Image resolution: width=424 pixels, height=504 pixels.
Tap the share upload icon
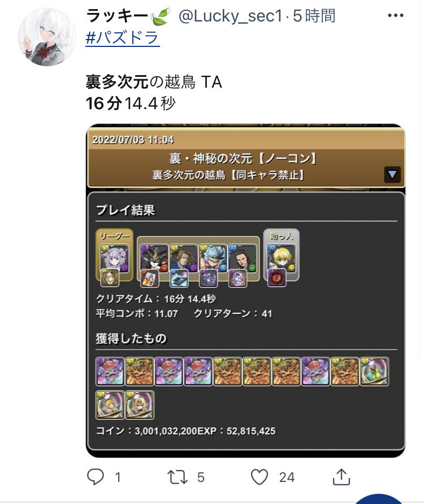pyautogui.click(x=341, y=477)
